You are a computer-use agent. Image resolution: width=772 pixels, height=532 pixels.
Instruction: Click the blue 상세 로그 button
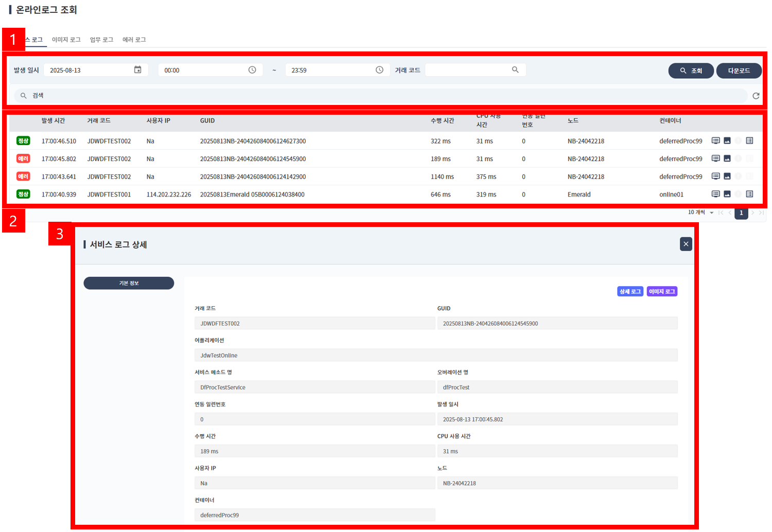point(630,292)
